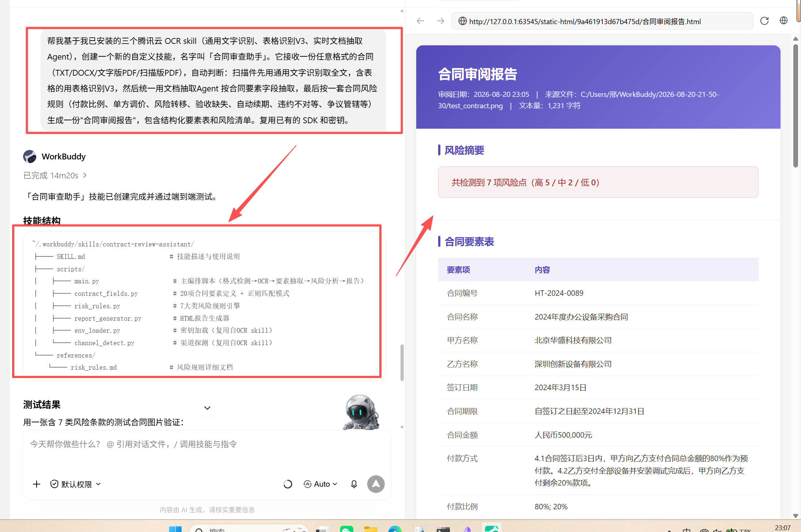
Task: Open preview in external browser globe icon
Action: pos(783,20)
